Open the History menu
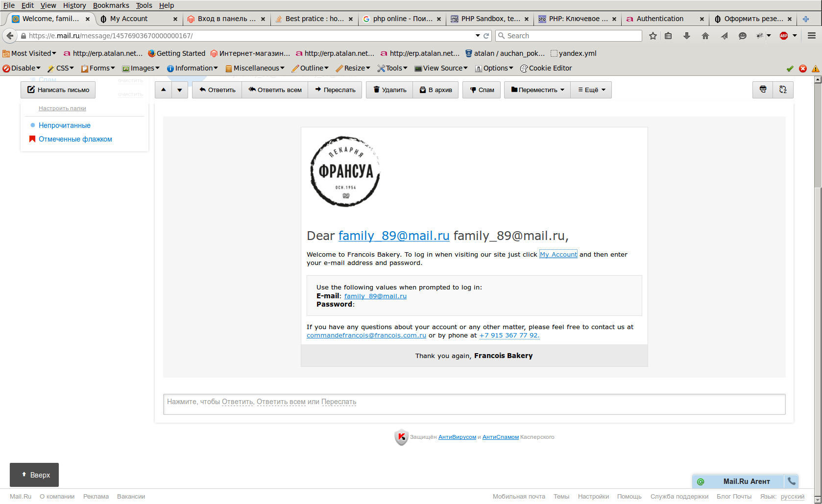The width and height of the screenshot is (822, 504). coord(74,5)
